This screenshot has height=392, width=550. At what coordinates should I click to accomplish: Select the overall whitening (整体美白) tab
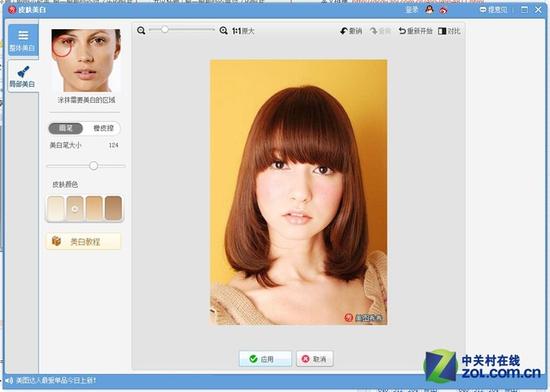click(23, 40)
